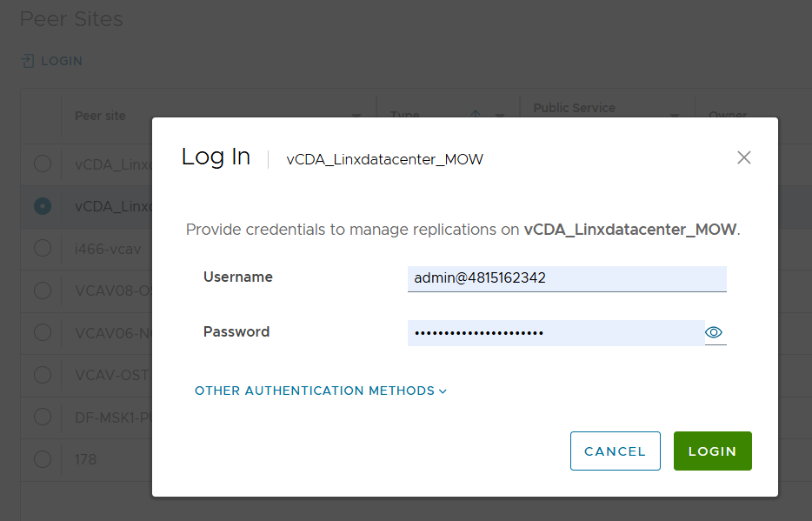Viewport: 812px width, 521px height.
Task: Open the Public Service column filter
Action: (675, 116)
